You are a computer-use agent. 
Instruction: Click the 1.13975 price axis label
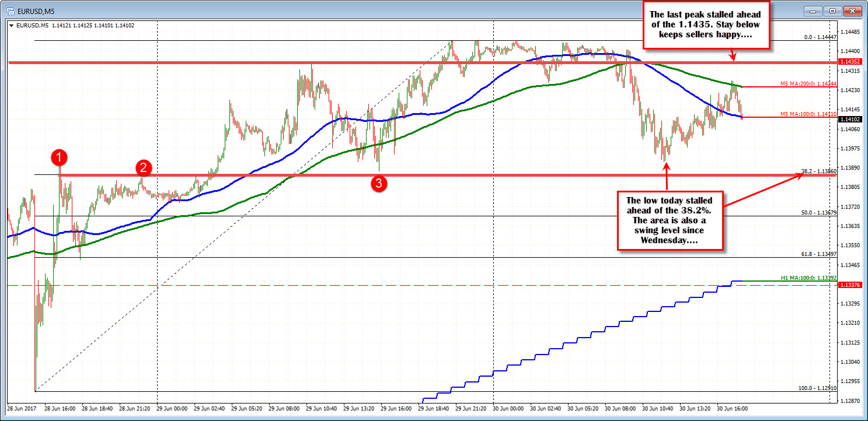click(x=849, y=148)
